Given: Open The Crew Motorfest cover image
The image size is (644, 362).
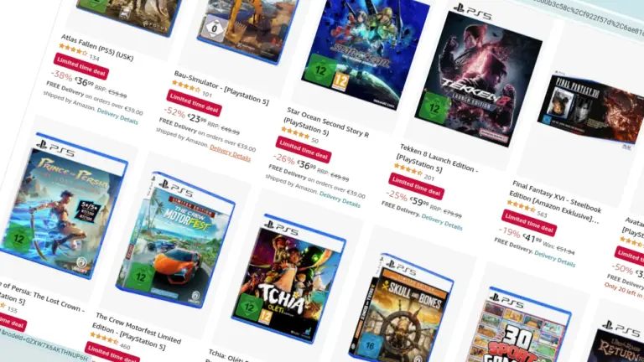Looking at the screenshot, I should (175, 240).
